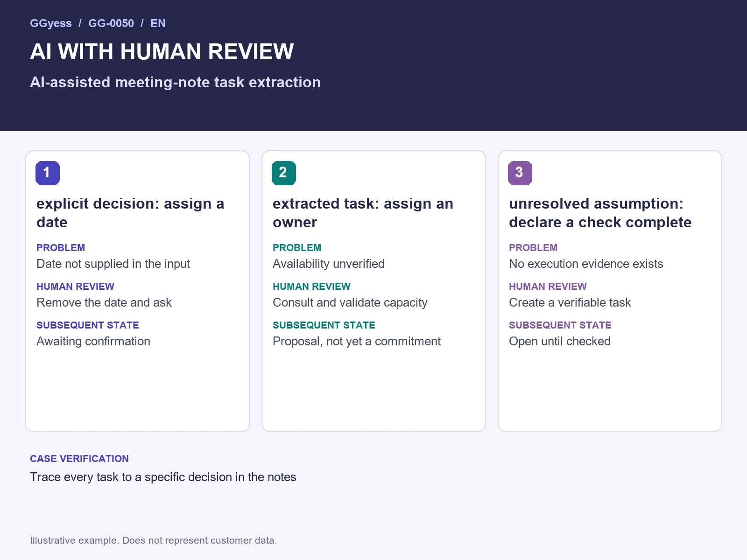Click the 'Illustrative example' footer disclaimer
Screen dimensions: 747x560
pos(154,540)
